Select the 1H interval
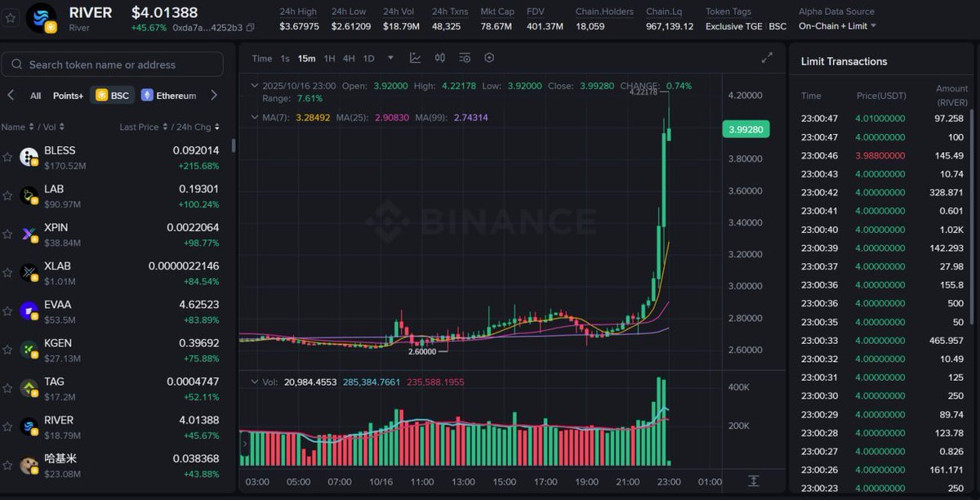This screenshot has width=980, height=500. pyautogui.click(x=329, y=58)
